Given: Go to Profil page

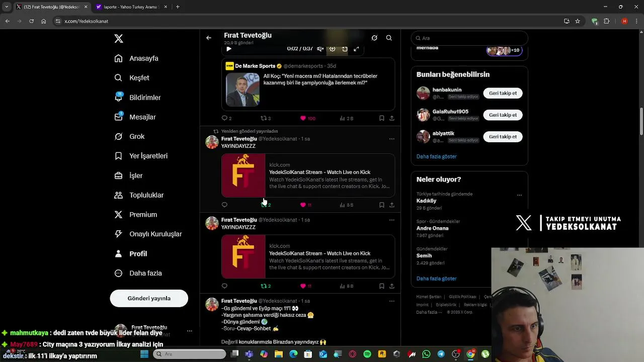Looking at the screenshot, I should [131, 253].
